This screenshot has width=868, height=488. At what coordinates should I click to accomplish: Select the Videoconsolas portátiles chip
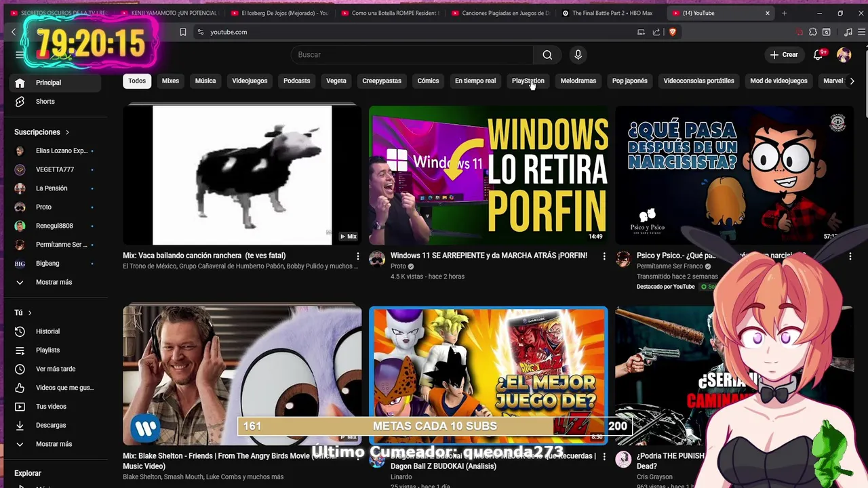tap(698, 81)
